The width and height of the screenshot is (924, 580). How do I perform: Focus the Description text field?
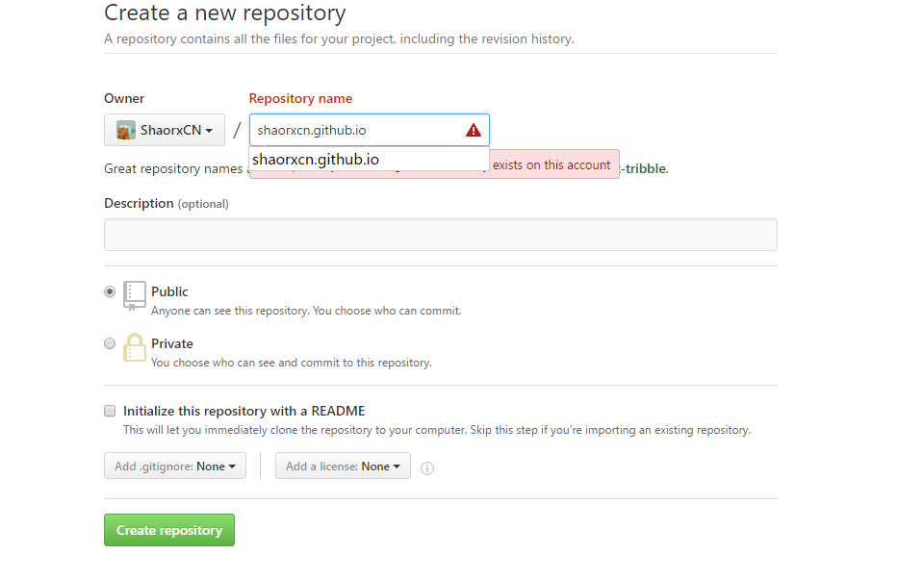point(441,235)
